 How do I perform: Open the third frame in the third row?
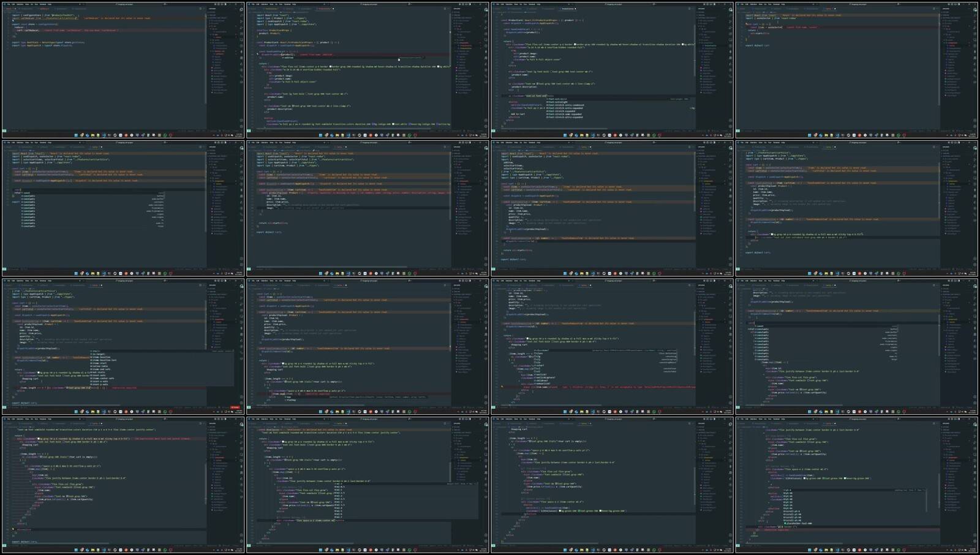612,347
